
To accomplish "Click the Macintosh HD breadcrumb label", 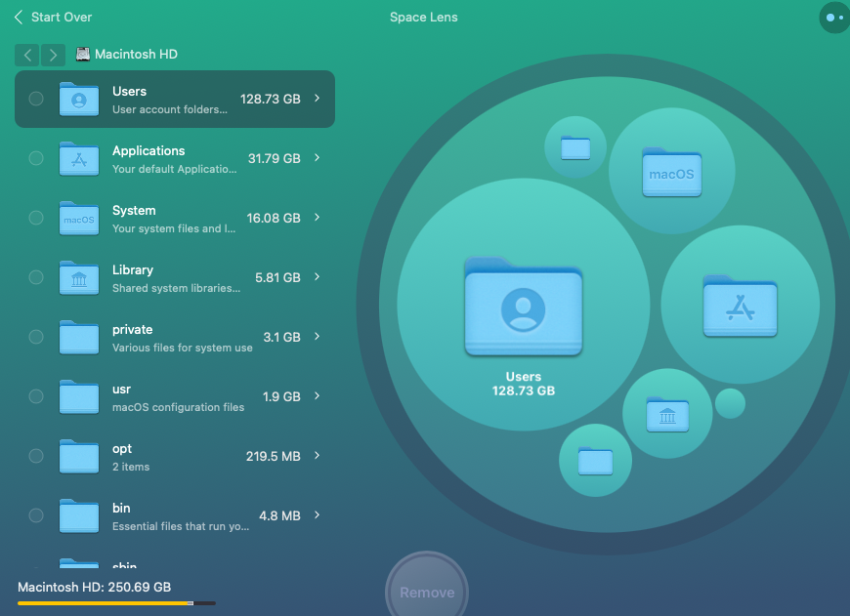I will point(136,54).
